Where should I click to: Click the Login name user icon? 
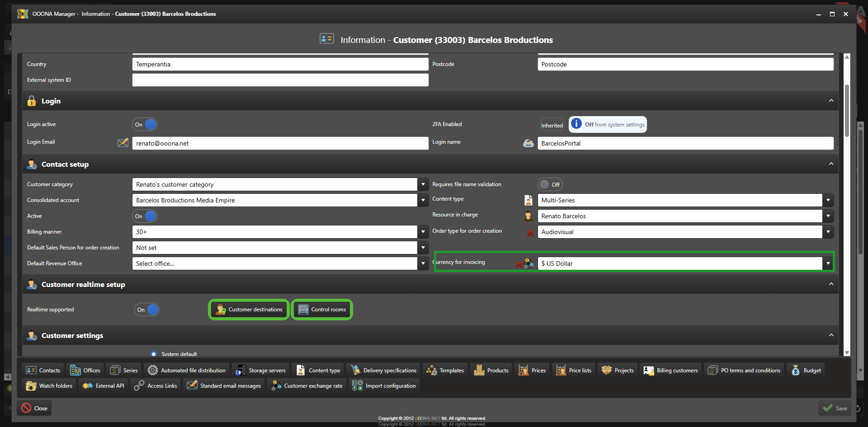coord(528,143)
